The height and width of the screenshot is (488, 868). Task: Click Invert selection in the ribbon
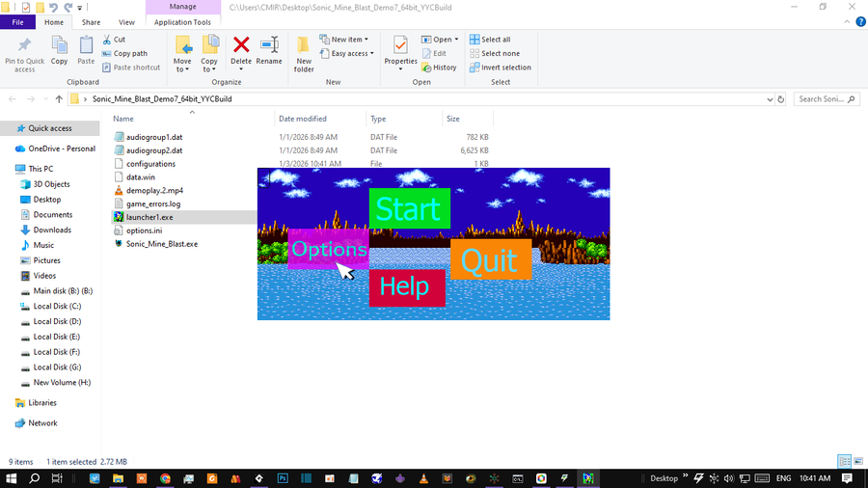500,67
